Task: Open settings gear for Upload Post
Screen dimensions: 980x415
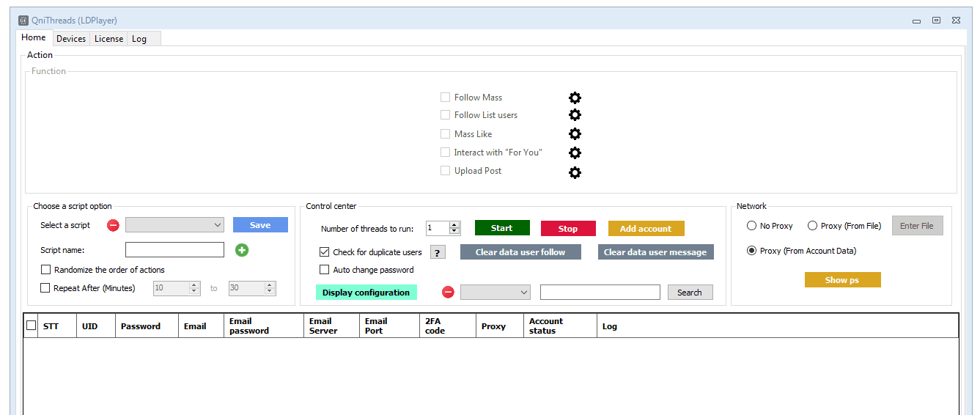Action: (575, 172)
